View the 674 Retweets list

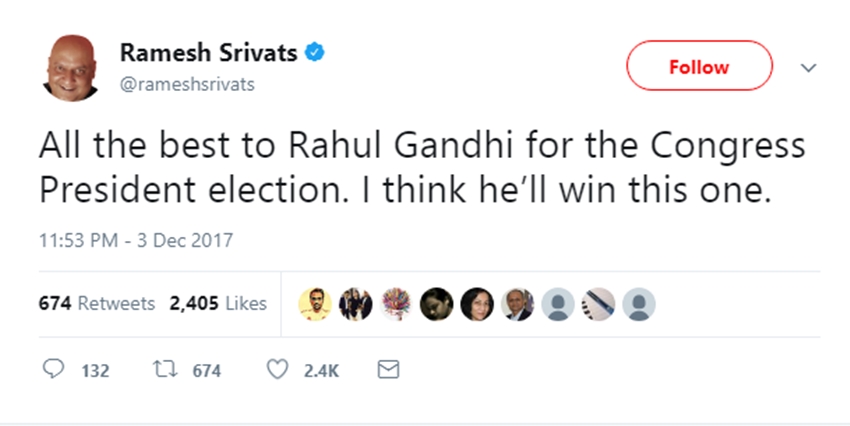point(96,304)
